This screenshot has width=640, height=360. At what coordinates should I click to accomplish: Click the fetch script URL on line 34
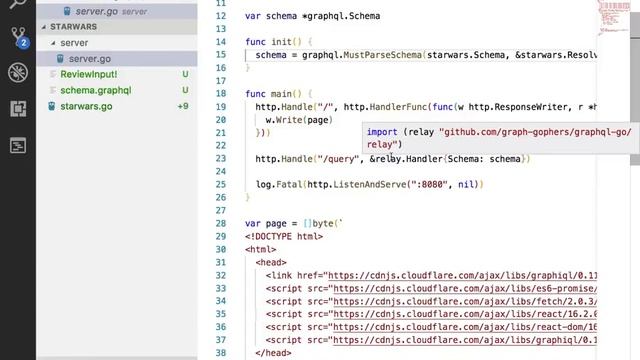pyautogui.click(x=465, y=302)
